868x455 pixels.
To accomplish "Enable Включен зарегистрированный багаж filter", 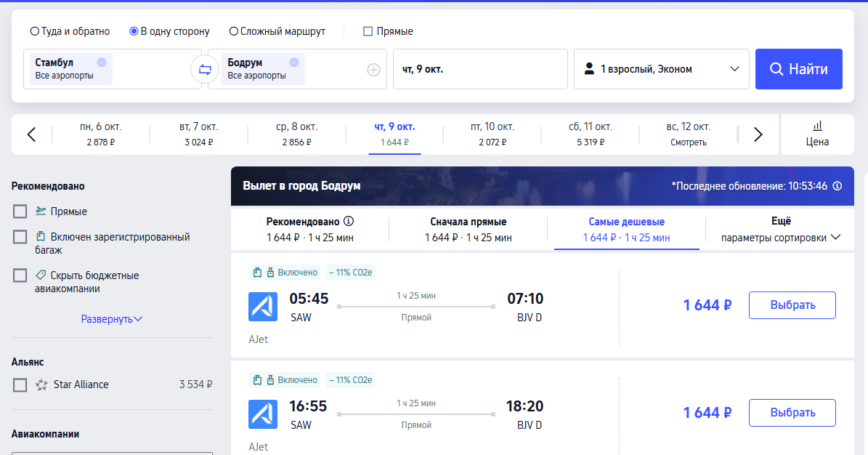I will (x=20, y=237).
